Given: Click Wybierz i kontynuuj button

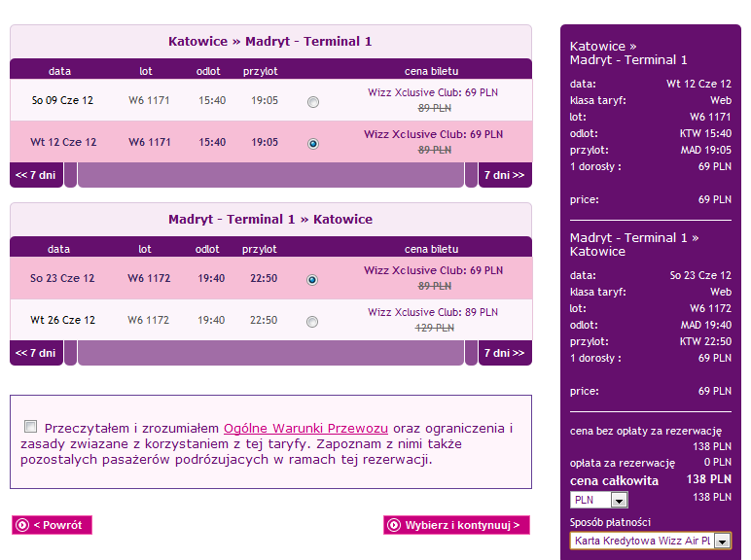Looking at the screenshot, I should tap(456, 525).
